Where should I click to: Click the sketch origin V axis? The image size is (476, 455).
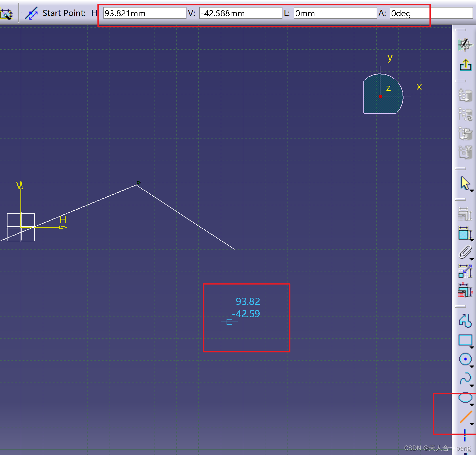click(21, 204)
